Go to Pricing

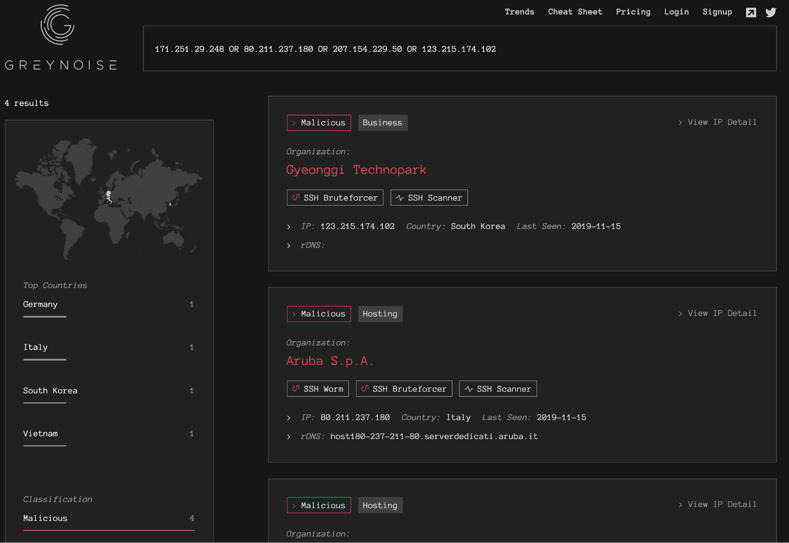(x=633, y=12)
